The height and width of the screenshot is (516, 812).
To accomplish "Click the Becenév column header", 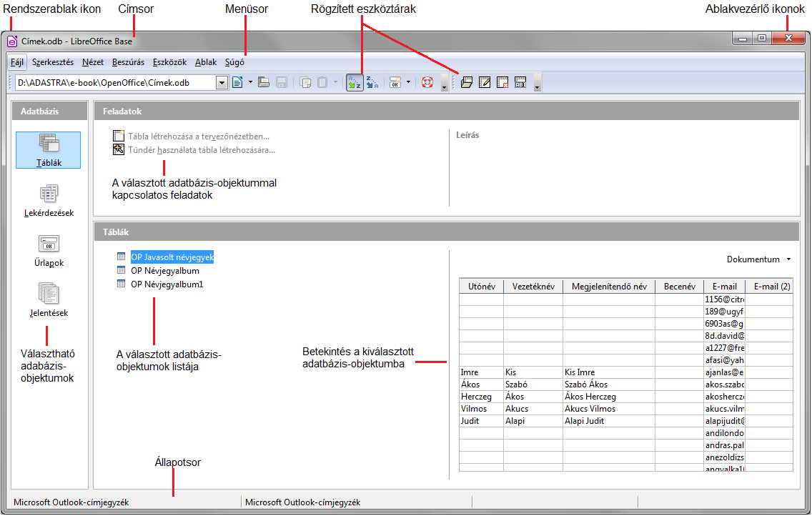I will click(680, 287).
